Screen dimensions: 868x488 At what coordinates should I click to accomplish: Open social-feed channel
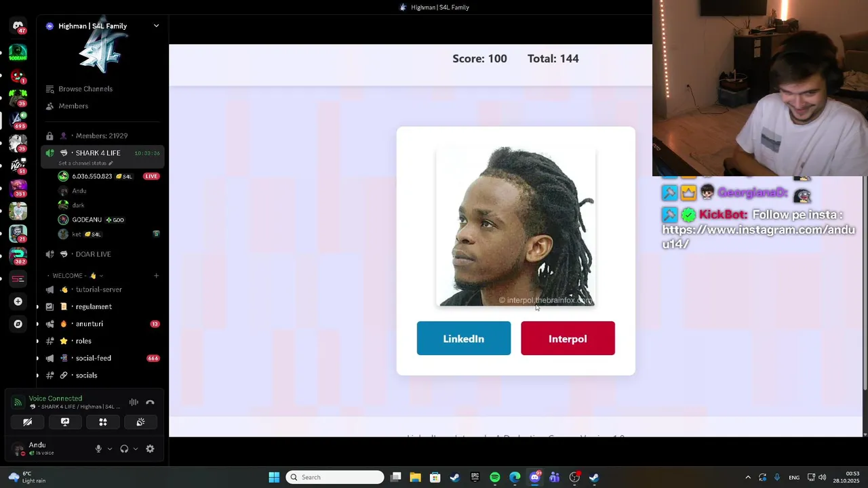[103, 358]
